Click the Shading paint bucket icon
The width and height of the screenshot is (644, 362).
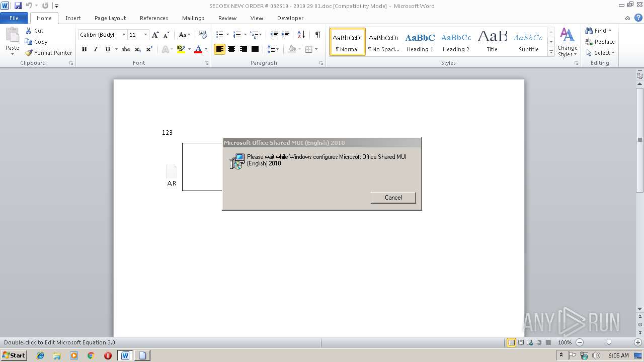292,49
